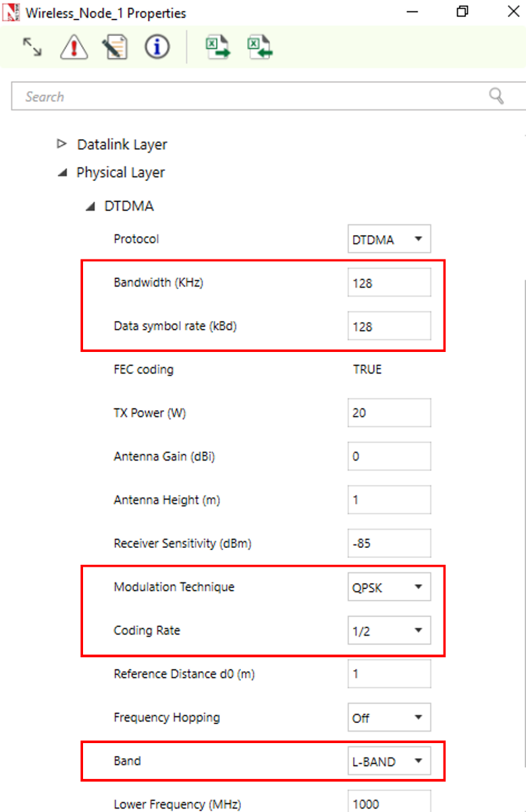Click the red warning triangle icon

point(74,47)
